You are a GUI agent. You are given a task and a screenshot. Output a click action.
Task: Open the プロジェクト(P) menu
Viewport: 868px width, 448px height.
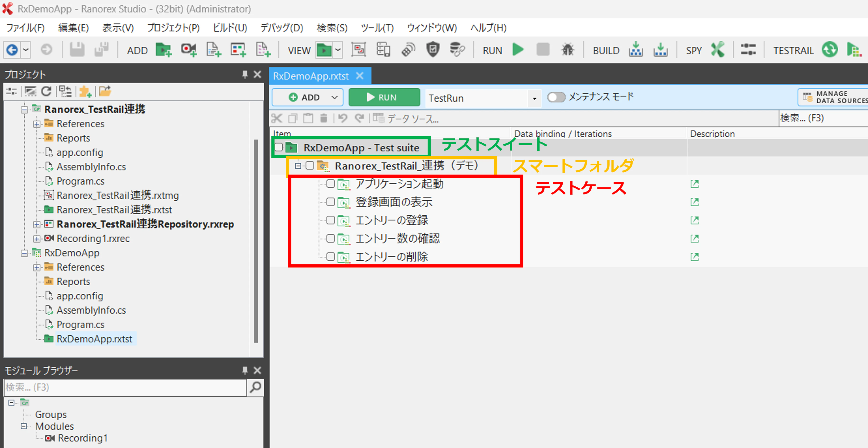pos(174,28)
